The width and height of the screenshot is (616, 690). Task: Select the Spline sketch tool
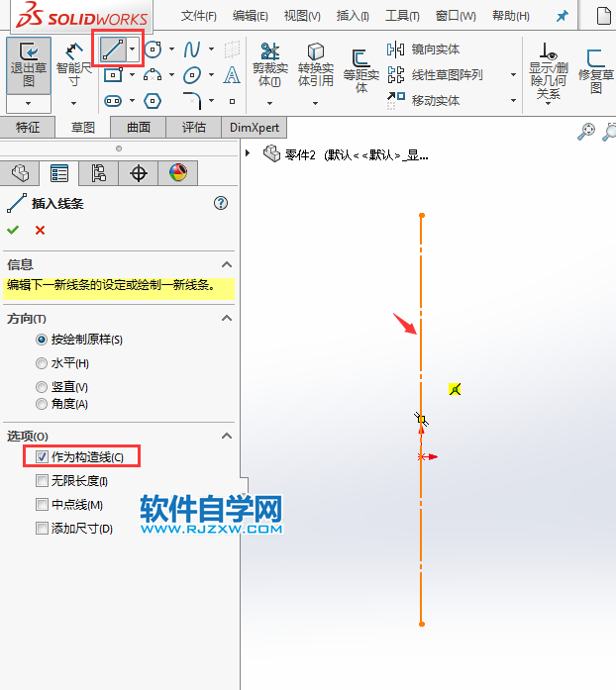point(192,49)
